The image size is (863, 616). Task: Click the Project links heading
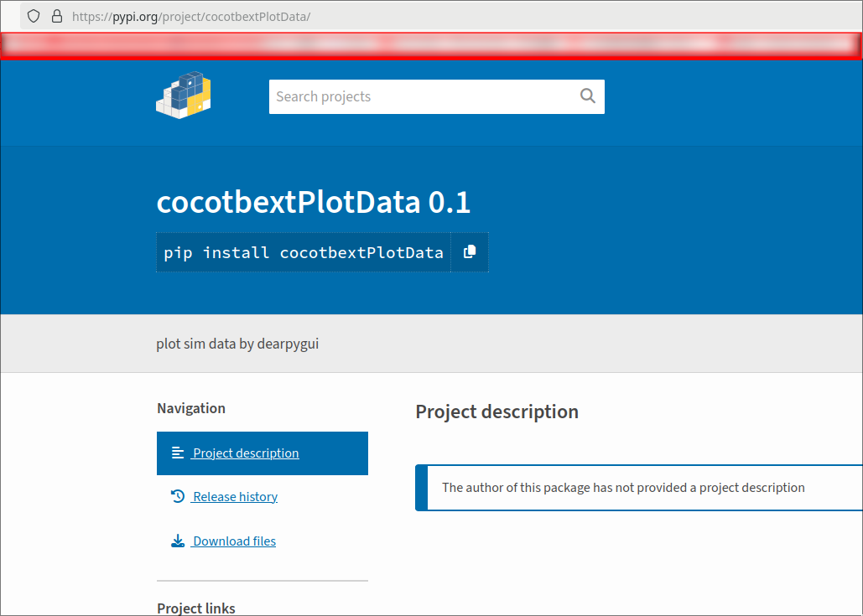coord(196,608)
